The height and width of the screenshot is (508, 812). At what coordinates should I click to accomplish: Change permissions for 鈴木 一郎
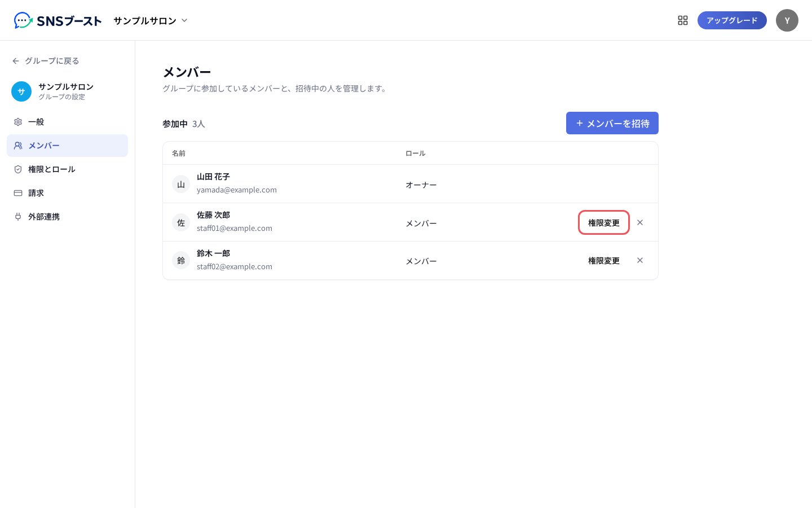click(x=604, y=261)
